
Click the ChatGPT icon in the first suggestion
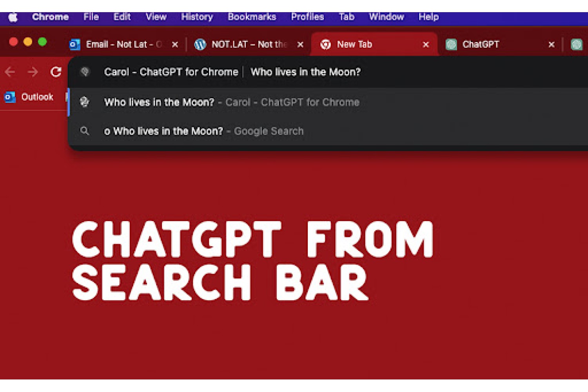tap(84, 102)
